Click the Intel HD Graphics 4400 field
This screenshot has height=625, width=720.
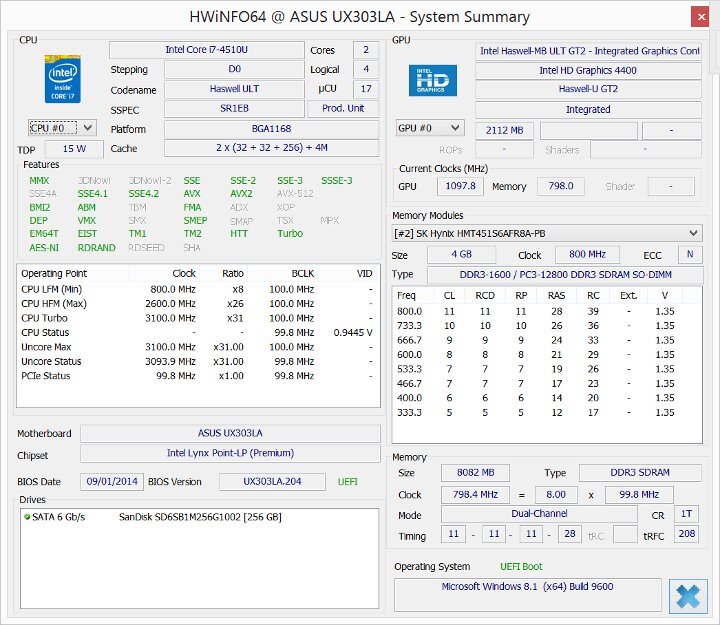(x=588, y=70)
